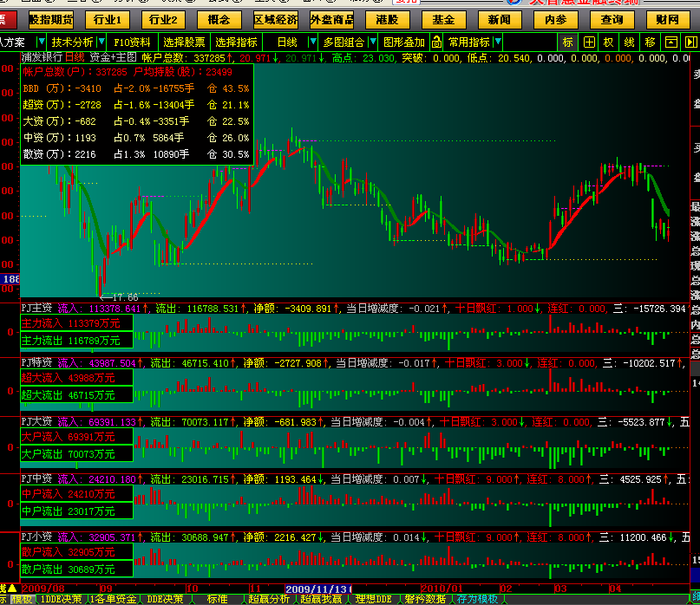
Task: Expand the 常用指标 dropdown arrow
Action: click(498, 42)
